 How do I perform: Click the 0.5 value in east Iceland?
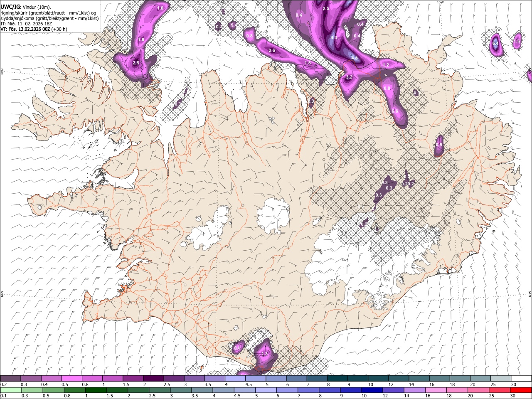click(x=439, y=145)
